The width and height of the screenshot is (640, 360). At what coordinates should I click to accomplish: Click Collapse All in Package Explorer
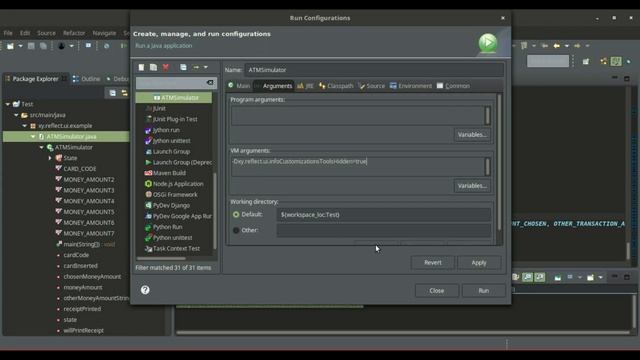coord(113,93)
